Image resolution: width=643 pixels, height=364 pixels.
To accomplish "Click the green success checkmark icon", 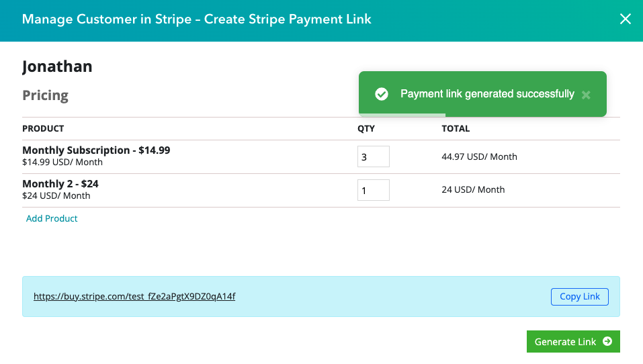I will click(x=382, y=94).
